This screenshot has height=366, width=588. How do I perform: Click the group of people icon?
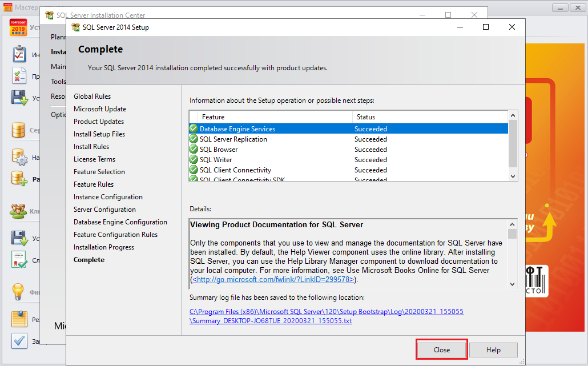click(x=18, y=211)
